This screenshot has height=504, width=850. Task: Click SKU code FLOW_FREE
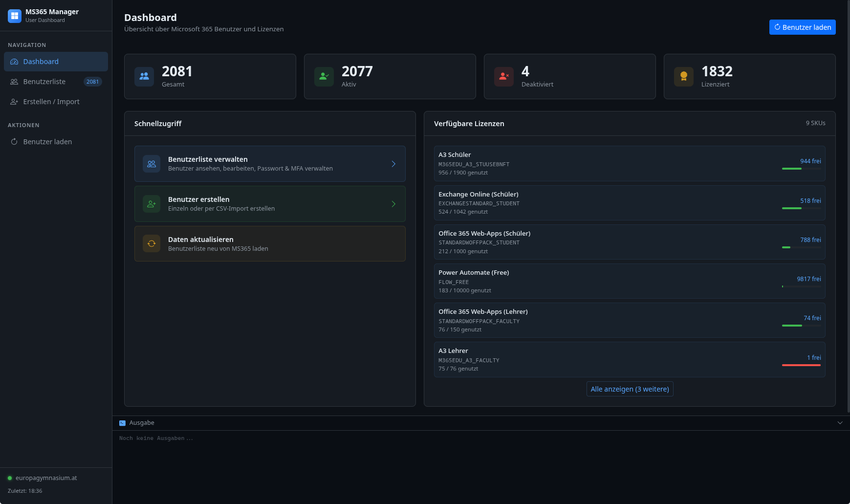pyautogui.click(x=454, y=282)
